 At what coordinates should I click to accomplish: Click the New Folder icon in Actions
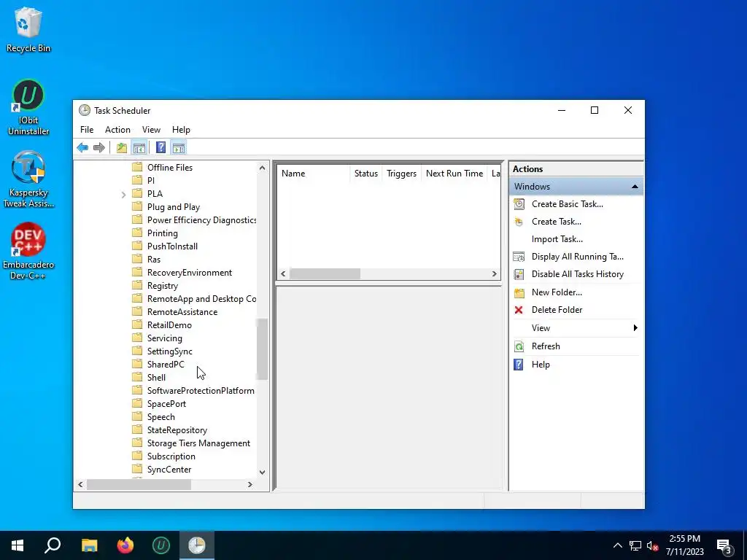coord(519,292)
